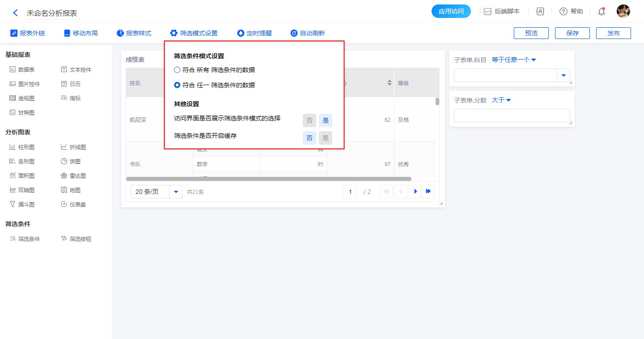Select 符合 任一 筛选条件 radio option
Viewport: 644px width, 339px height.
pyautogui.click(x=178, y=85)
